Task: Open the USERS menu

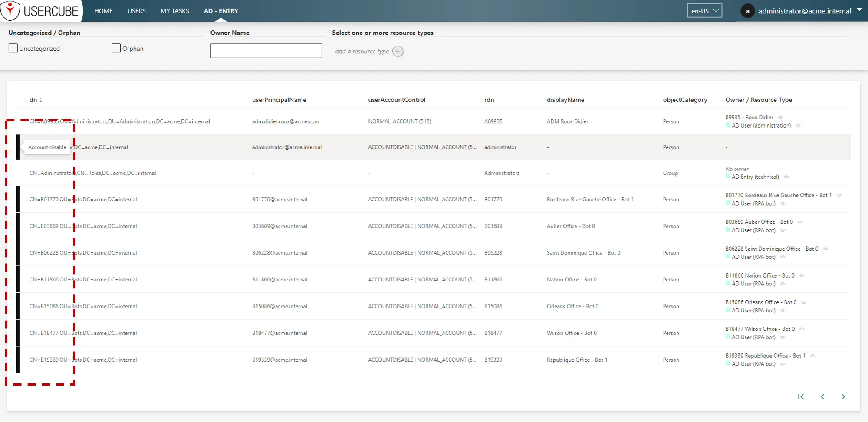Action: pos(136,11)
